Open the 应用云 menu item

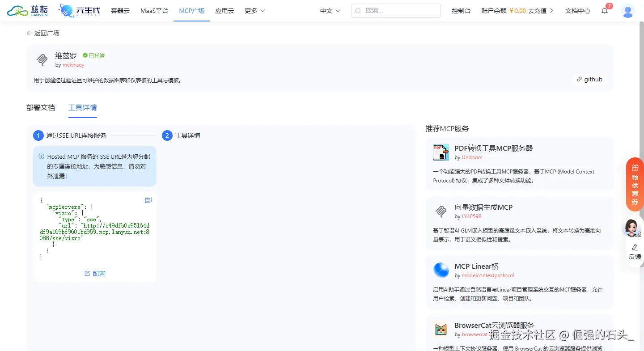click(225, 10)
